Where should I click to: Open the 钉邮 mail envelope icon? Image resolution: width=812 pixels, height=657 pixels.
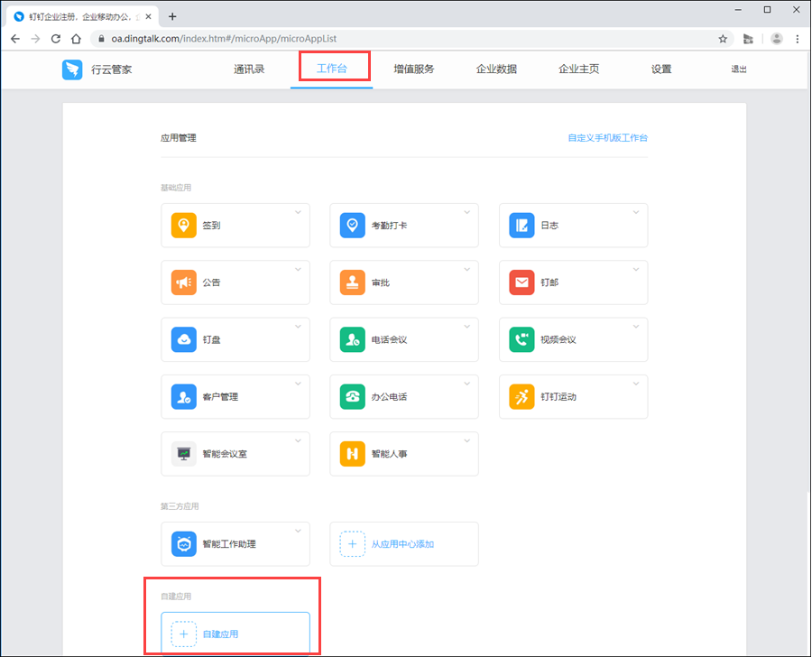click(x=521, y=282)
